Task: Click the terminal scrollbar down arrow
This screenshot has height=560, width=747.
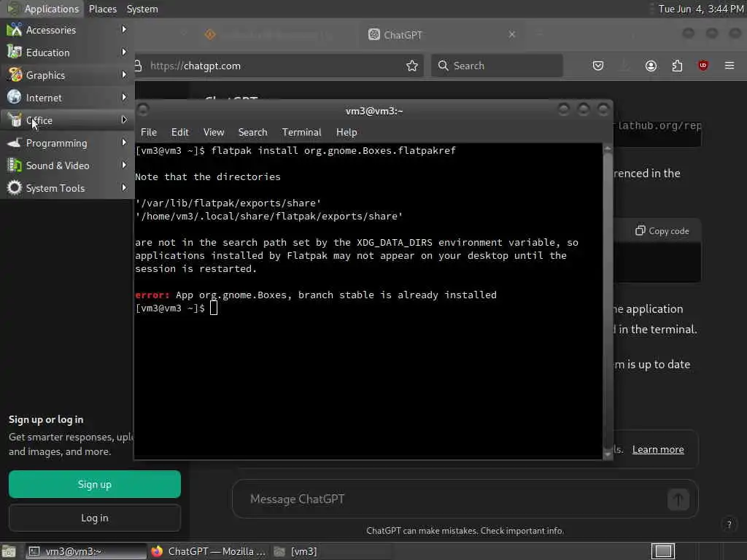Action: 608,454
